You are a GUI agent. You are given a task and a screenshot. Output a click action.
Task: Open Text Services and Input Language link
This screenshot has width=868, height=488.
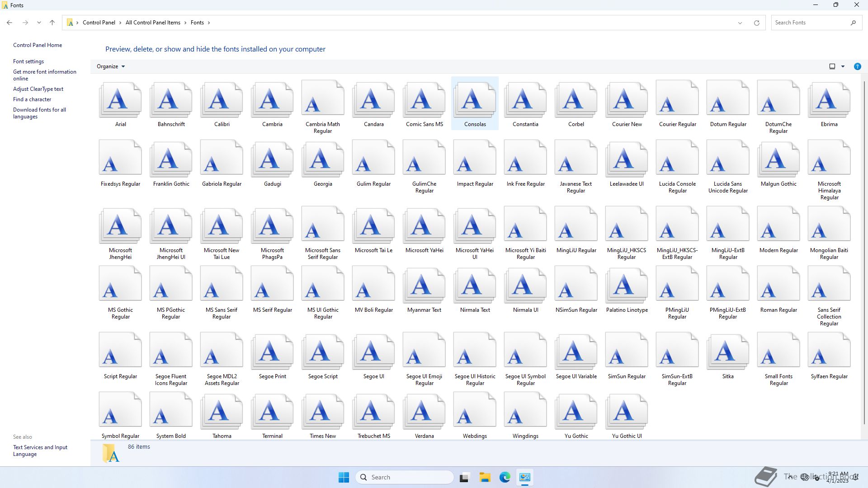click(40, 450)
